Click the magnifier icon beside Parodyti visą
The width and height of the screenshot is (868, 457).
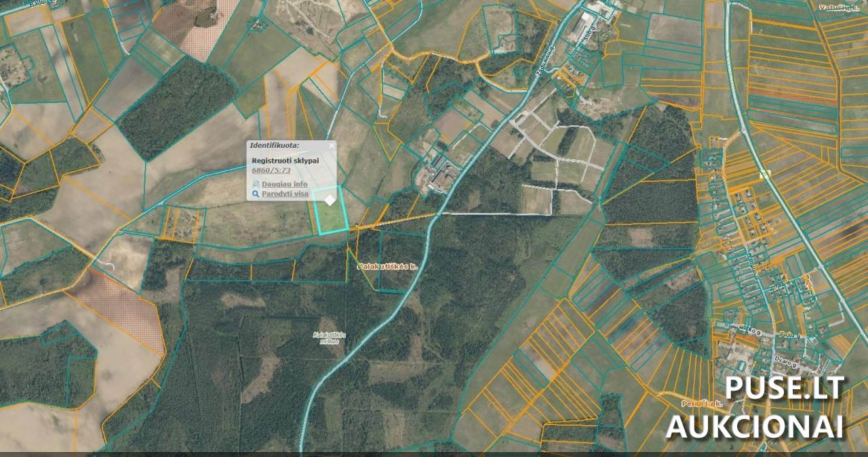tap(256, 194)
